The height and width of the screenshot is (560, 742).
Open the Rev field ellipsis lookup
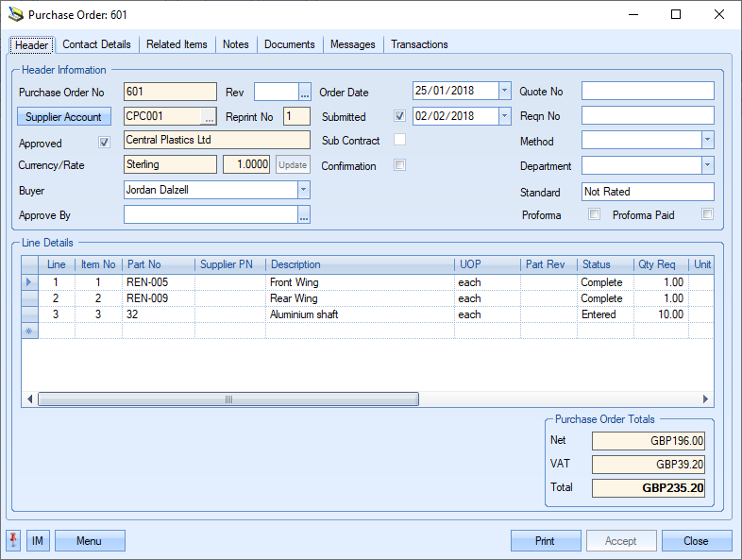(x=304, y=92)
